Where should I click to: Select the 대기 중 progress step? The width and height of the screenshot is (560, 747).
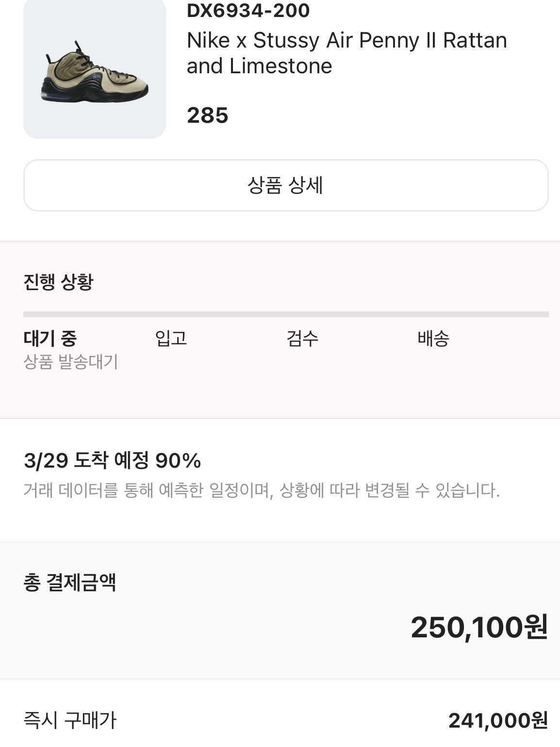pyautogui.click(x=50, y=338)
